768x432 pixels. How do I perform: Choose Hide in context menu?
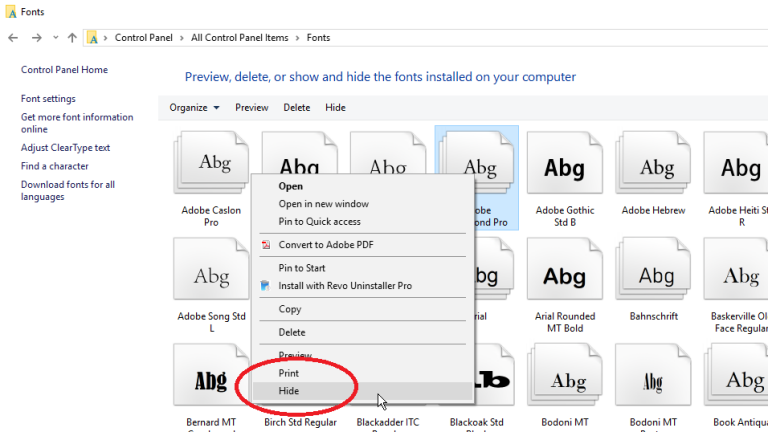[363, 391]
